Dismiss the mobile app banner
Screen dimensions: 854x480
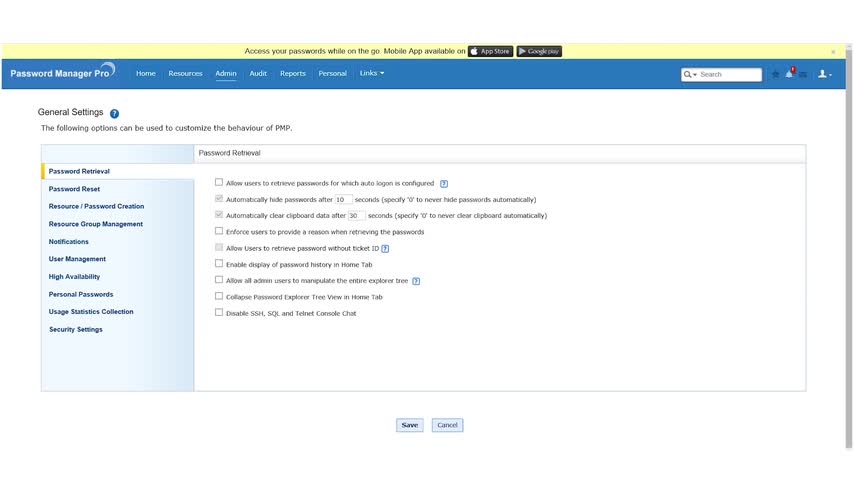[x=833, y=52]
